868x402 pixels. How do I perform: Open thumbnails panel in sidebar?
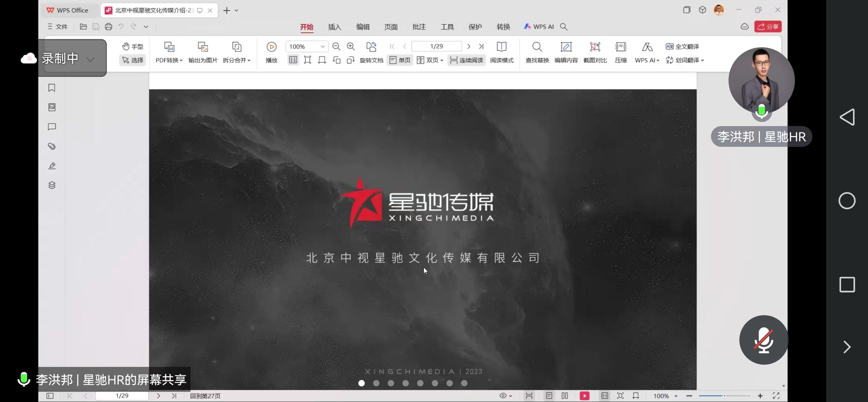(52, 107)
